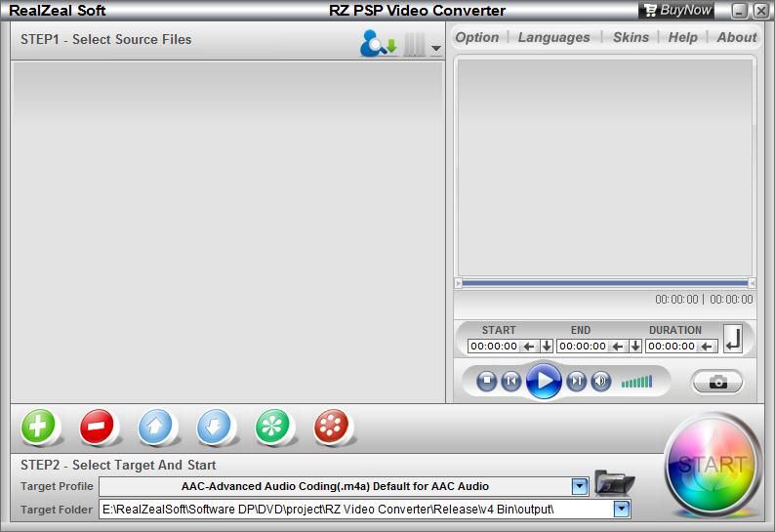This screenshot has height=532, width=775.
Task: Click the BuyNow button
Action: click(x=677, y=11)
